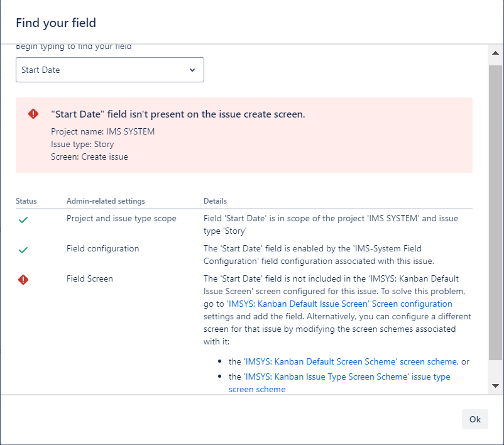This screenshot has width=504, height=445.
Task: Click the red error icon beside Field Screen
Action: click(x=23, y=280)
